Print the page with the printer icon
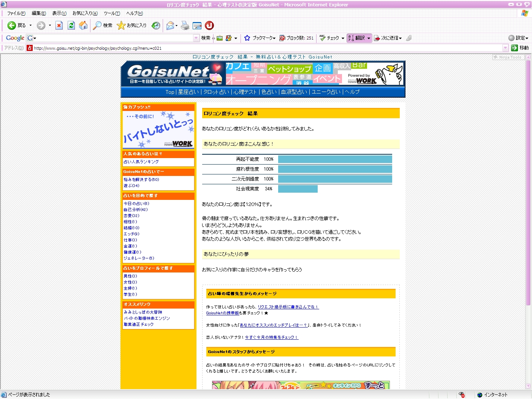532x399 pixels. click(x=185, y=25)
